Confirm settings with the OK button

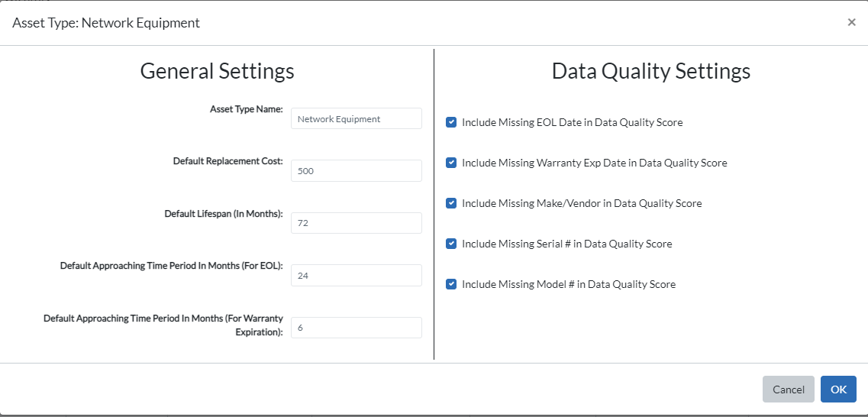(838, 390)
